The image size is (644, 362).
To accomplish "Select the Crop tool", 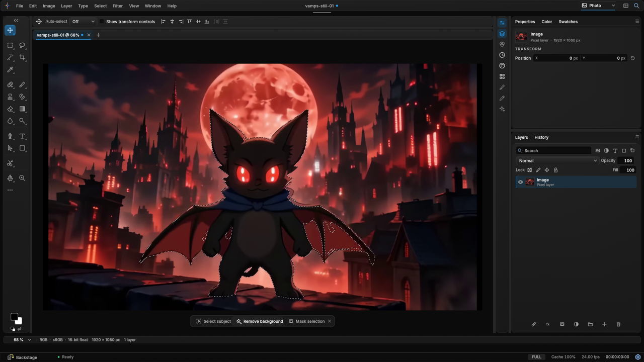I will click(22, 57).
